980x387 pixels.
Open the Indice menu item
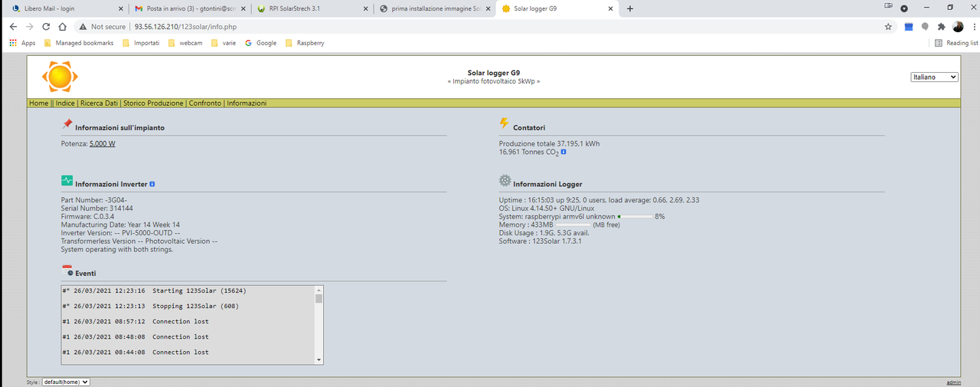pos(65,103)
